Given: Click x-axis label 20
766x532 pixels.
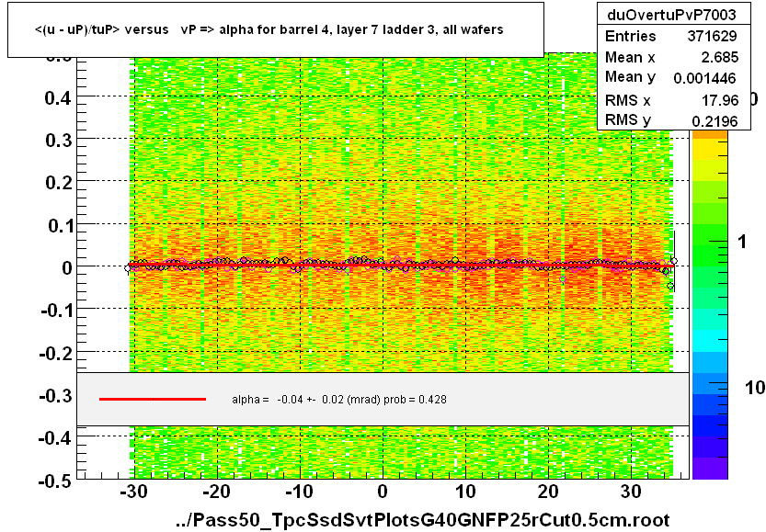Looking at the screenshot, I should (x=548, y=492).
